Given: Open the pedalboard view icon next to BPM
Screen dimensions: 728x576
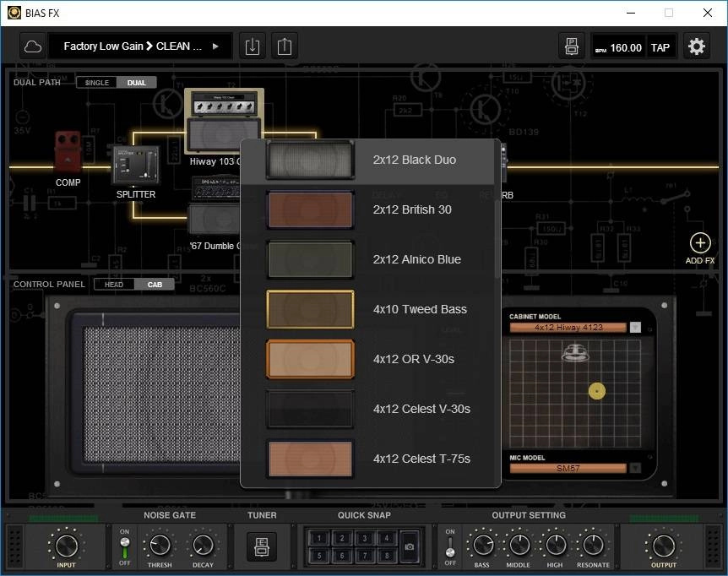Looking at the screenshot, I should (x=572, y=46).
